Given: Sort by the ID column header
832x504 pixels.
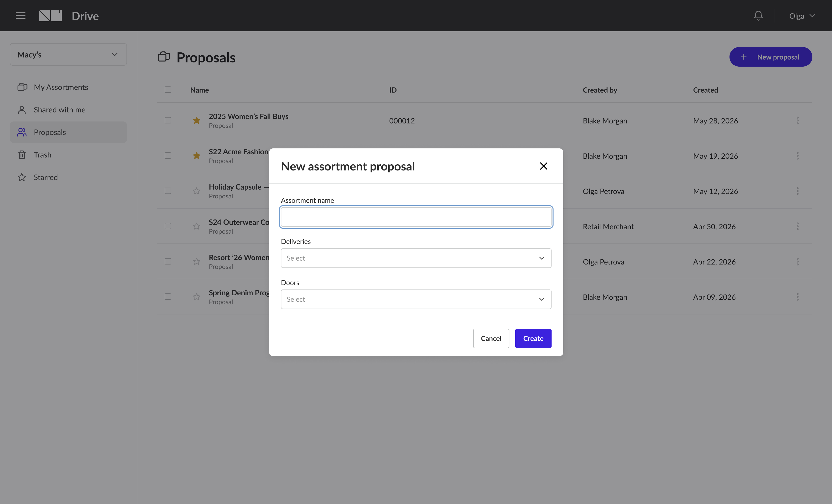Looking at the screenshot, I should point(393,90).
